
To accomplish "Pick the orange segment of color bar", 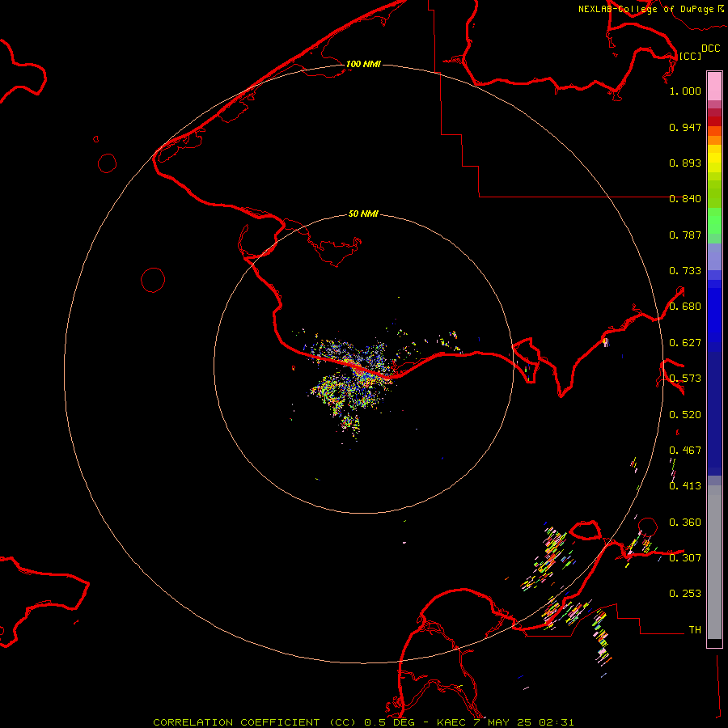I will (714, 140).
